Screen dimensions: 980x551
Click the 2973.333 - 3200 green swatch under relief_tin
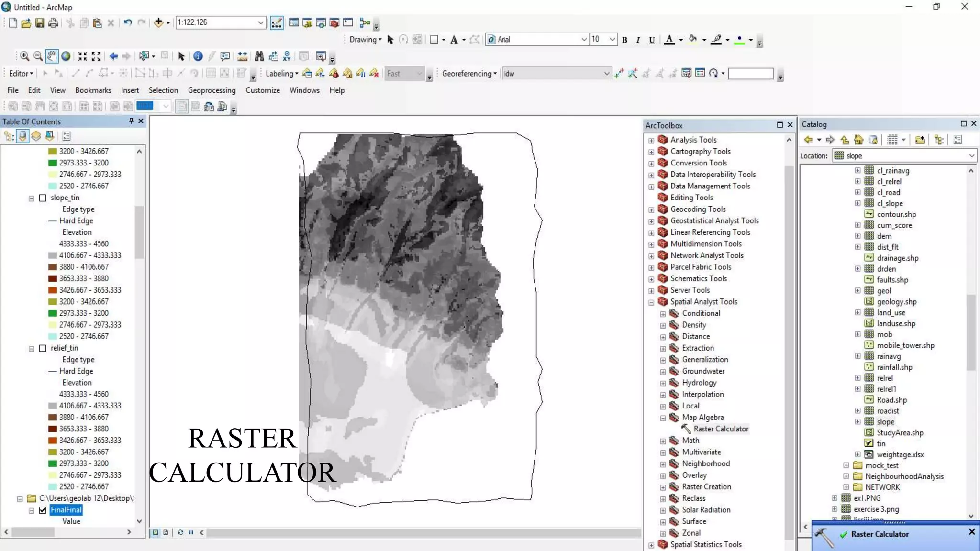(x=53, y=464)
